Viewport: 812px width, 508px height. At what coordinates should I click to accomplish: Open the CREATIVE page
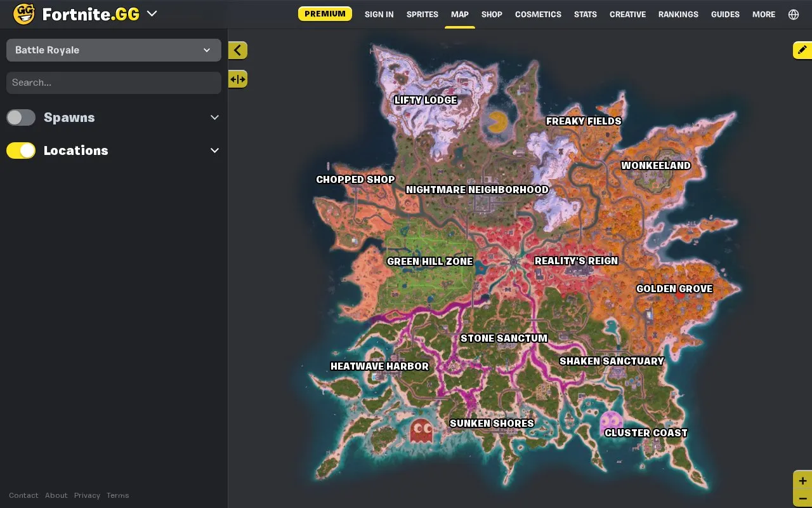point(627,14)
